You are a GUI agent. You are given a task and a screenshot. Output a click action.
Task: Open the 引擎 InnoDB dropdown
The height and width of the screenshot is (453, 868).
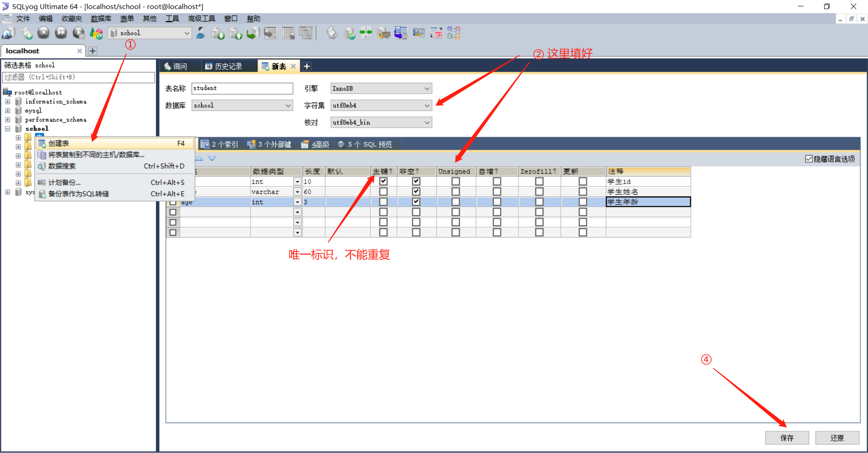click(x=381, y=89)
